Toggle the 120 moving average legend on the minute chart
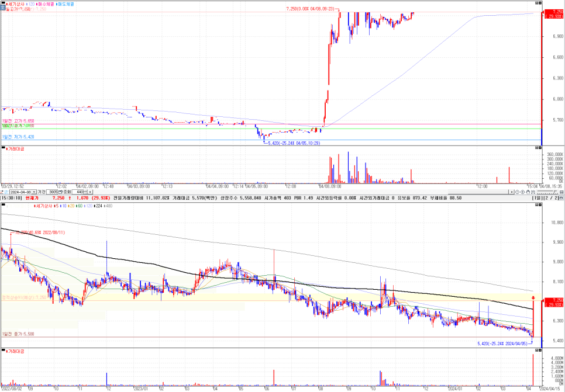This screenshot has width=565, height=392. [30, 4]
